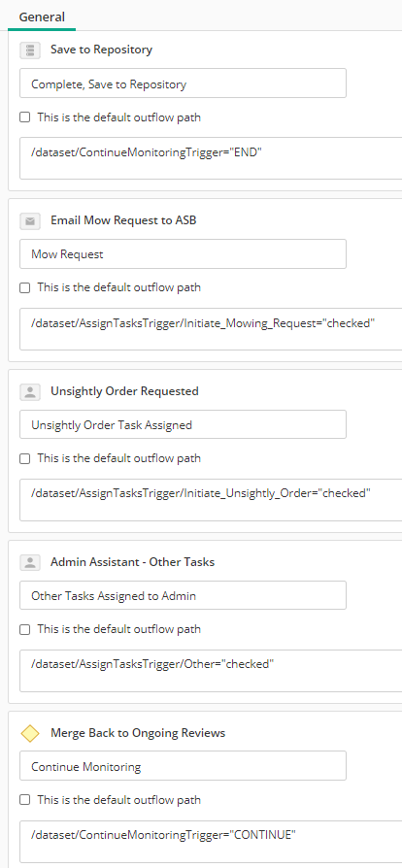Click the Initiate_Unsightly_Order condition box
Viewport: 402px width, 868px height.
[x=211, y=500]
